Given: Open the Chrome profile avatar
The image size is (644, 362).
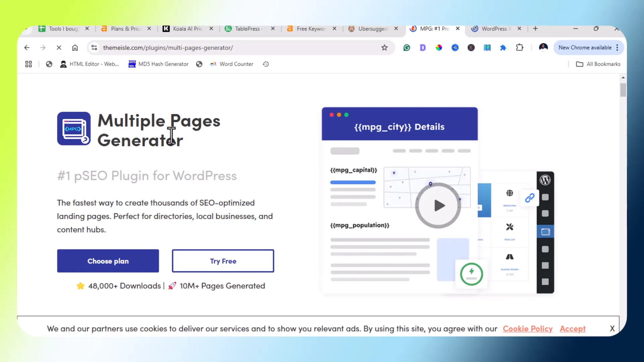Looking at the screenshot, I should pos(543,48).
